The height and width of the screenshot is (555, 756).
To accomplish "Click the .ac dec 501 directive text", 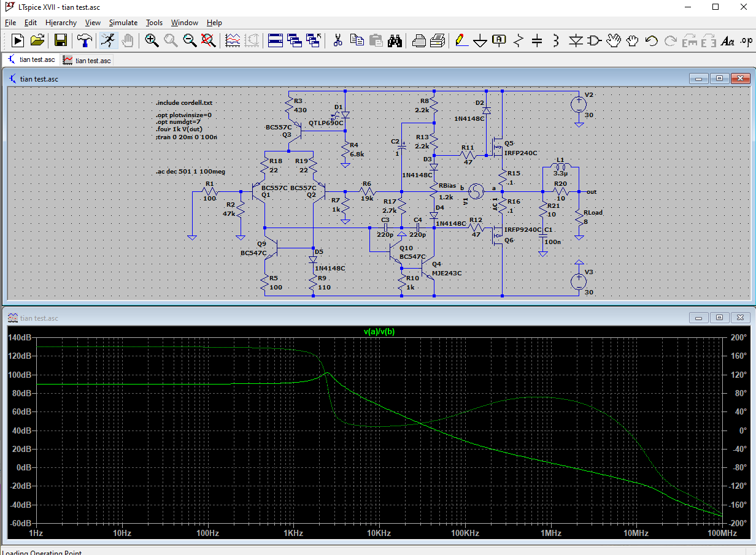I will point(190,172).
